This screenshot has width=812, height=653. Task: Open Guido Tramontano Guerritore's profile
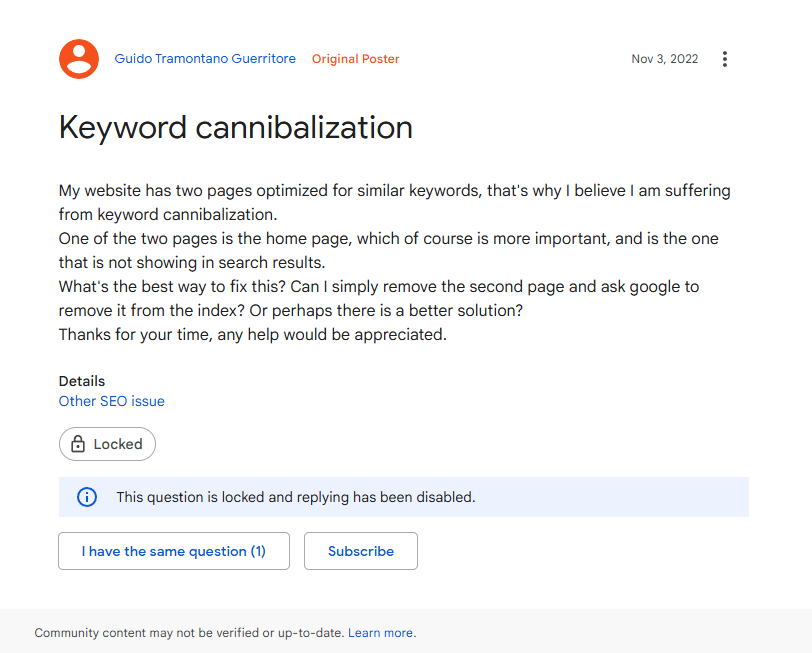coord(205,59)
